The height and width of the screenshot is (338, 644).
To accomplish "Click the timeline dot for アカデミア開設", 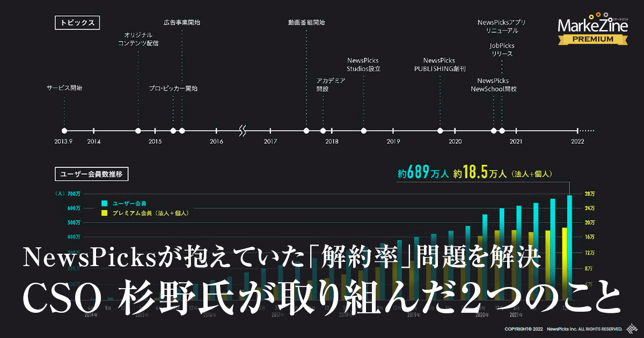I will click(x=323, y=130).
